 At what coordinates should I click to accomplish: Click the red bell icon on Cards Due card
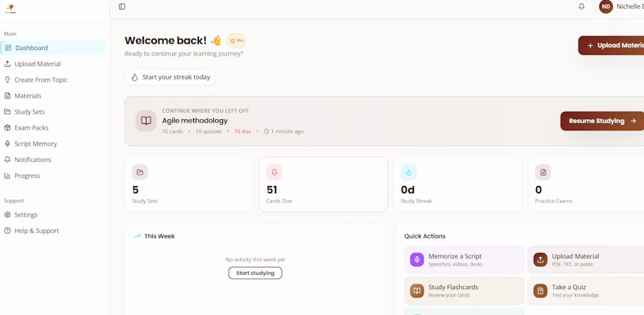tap(275, 172)
